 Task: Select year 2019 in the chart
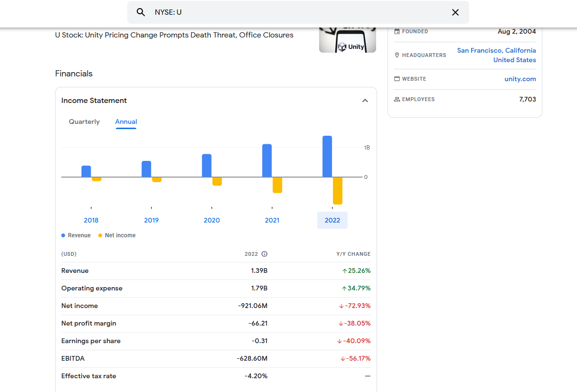point(151,220)
